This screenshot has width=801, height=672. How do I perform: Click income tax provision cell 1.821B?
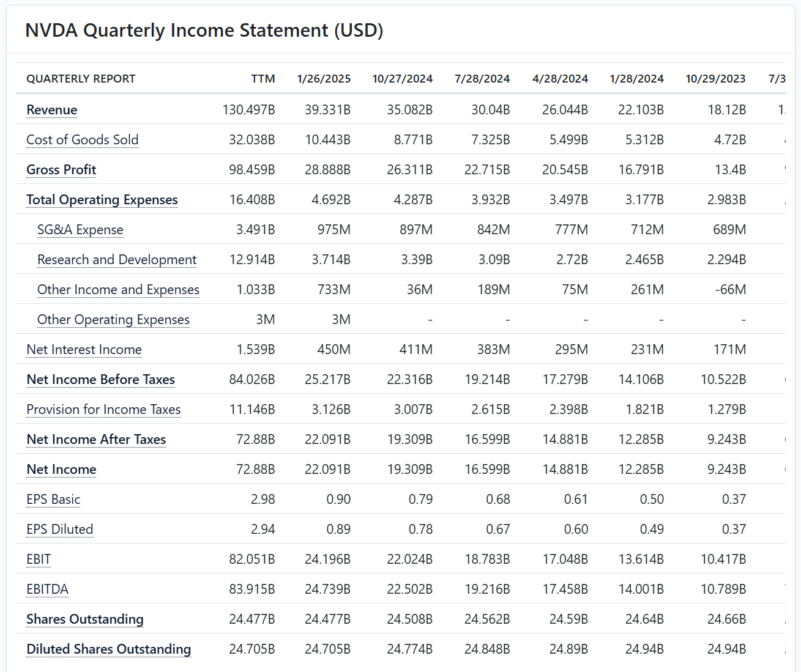coord(644,410)
